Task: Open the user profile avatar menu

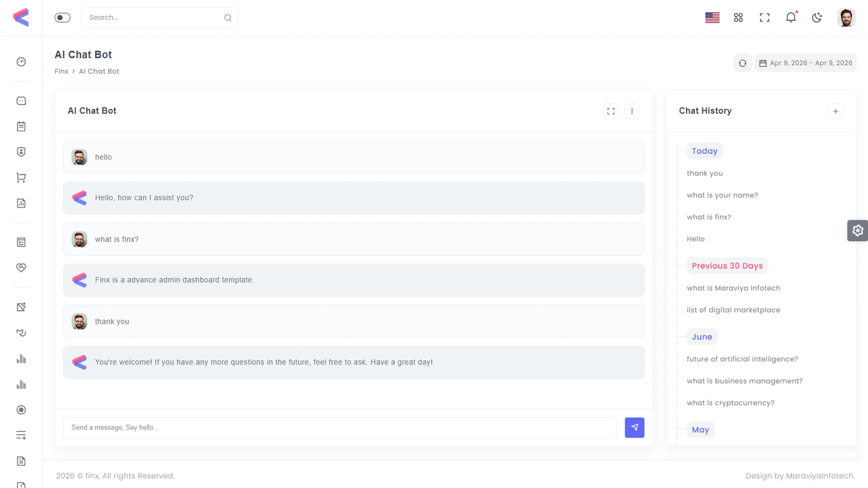Action: pyautogui.click(x=846, y=18)
